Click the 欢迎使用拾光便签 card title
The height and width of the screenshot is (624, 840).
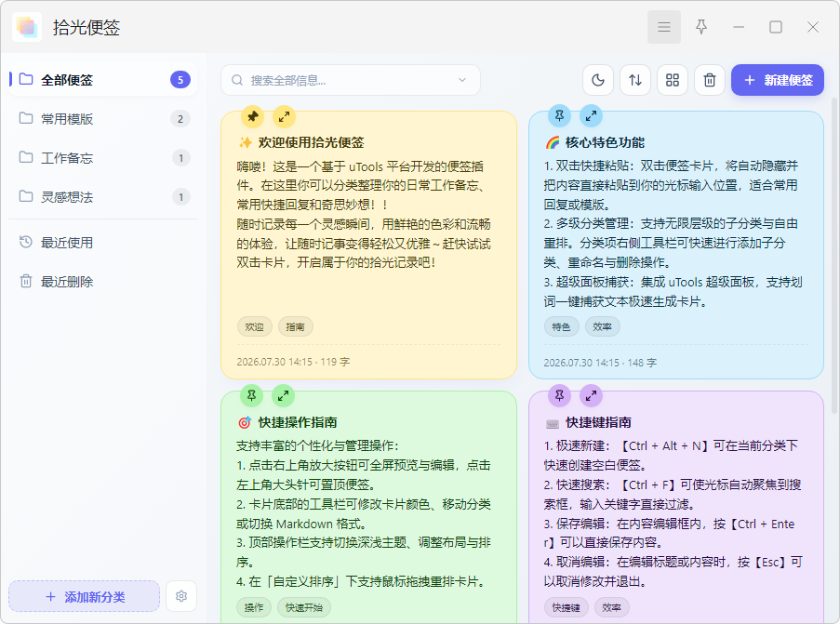coord(311,142)
